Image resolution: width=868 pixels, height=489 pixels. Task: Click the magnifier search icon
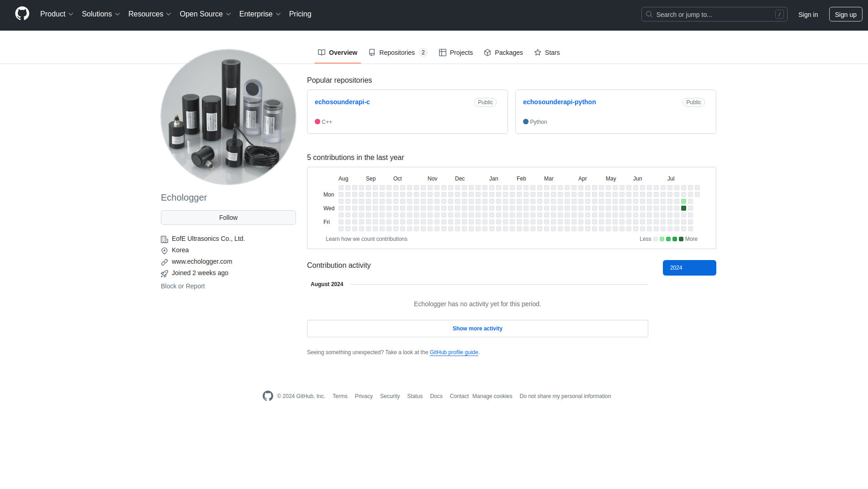(649, 14)
